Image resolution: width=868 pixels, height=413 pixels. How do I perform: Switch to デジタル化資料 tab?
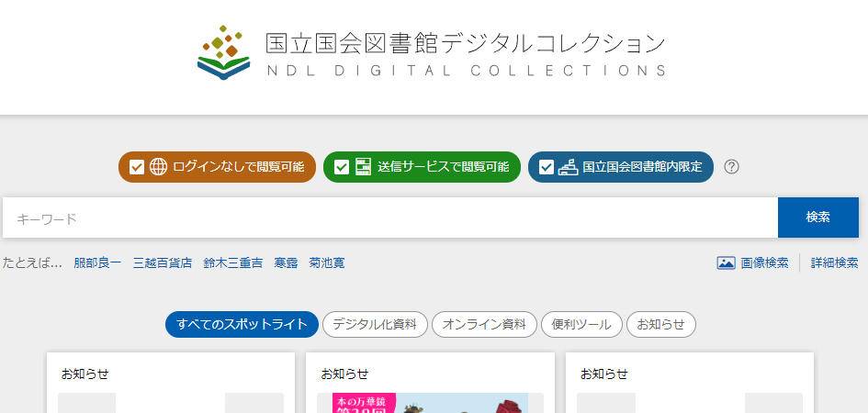pos(375,325)
